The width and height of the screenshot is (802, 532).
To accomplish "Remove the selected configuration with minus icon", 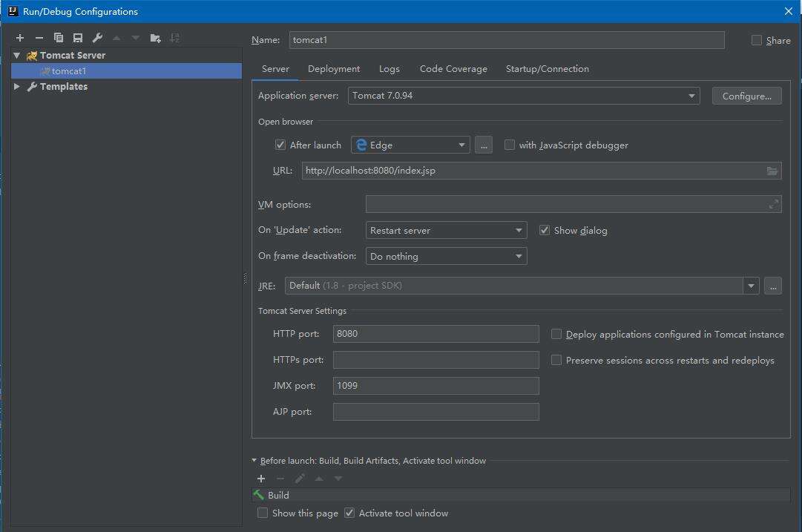I will (x=39, y=38).
